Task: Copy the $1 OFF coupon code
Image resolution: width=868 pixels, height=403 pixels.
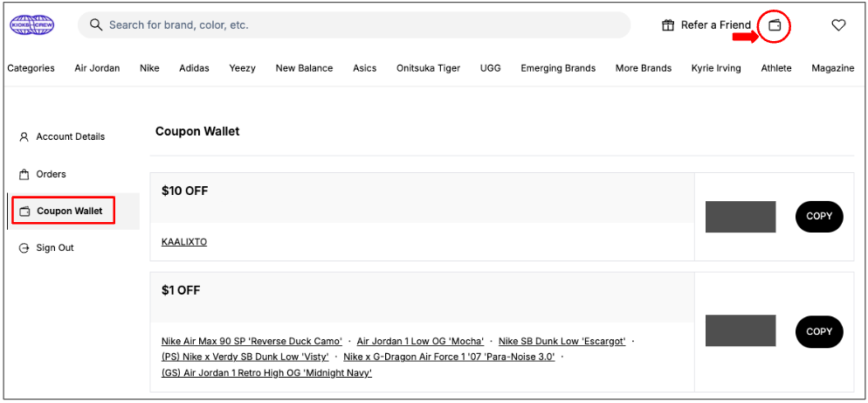Action: pyautogui.click(x=819, y=332)
